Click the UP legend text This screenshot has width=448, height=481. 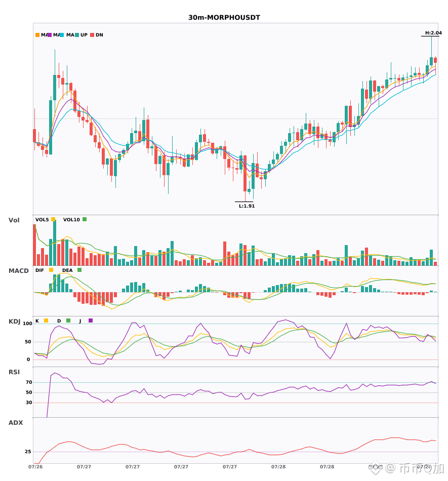tap(84, 35)
